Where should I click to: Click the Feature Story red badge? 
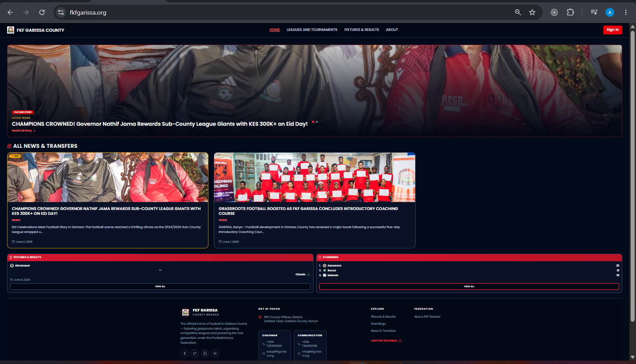pos(23,113)
